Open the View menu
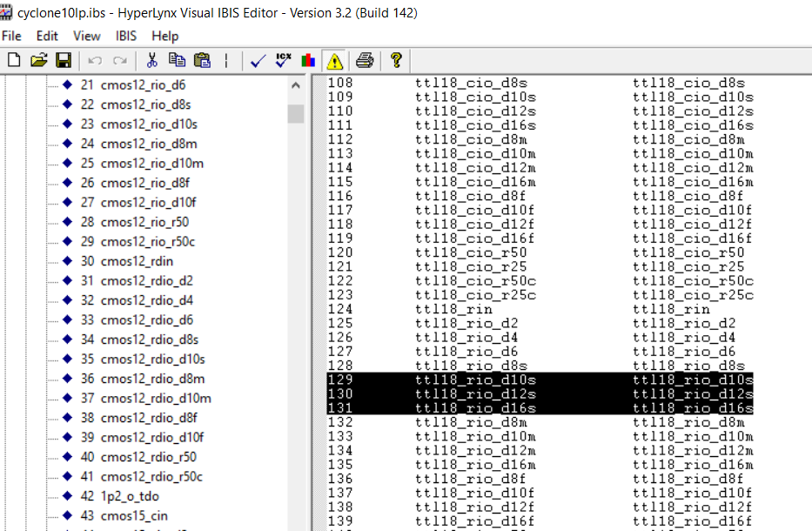 pyautogui.click(x=86, y=36)
